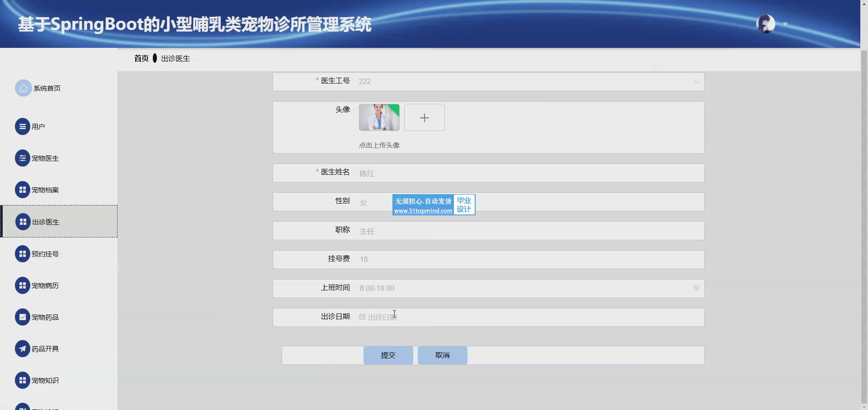Click the 挂号费 input field
Screen dimensions: 868x410
(529, 260)
